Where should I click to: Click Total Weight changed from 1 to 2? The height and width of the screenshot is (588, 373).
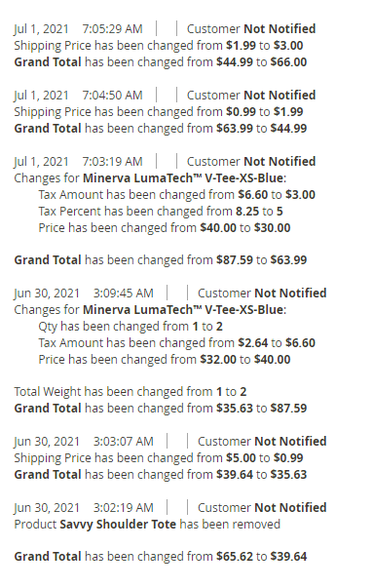coord(131,392)
